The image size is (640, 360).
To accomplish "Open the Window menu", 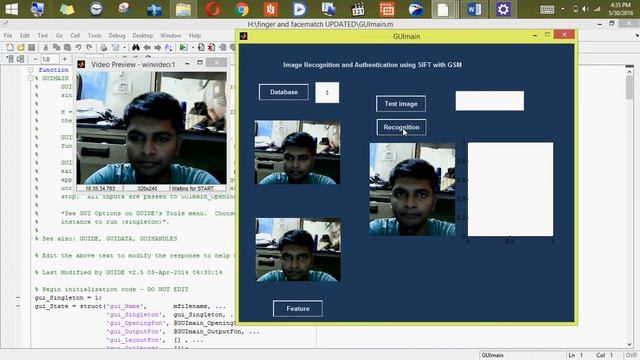I will (171, 36).
